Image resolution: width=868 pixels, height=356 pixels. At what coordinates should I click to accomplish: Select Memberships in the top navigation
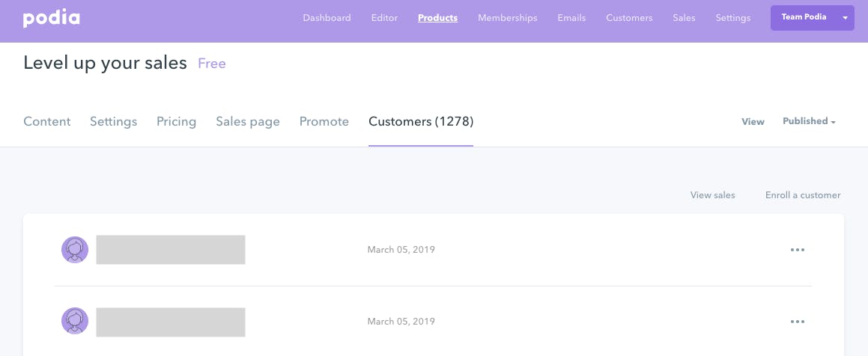508,18
